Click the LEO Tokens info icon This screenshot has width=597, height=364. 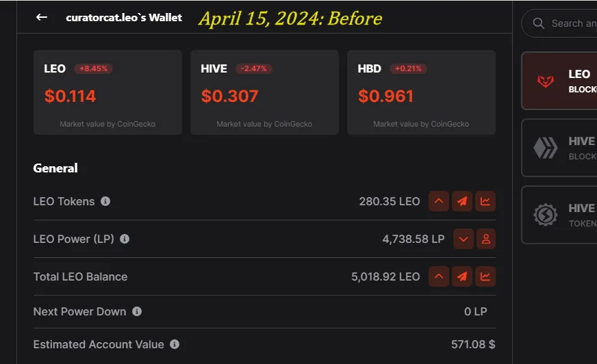click(x=105, y=201)
